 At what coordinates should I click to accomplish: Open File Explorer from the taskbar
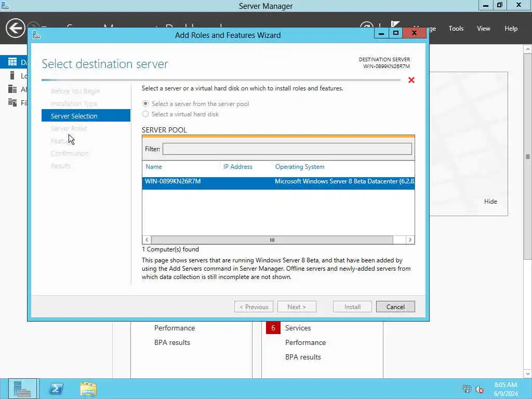88,389
